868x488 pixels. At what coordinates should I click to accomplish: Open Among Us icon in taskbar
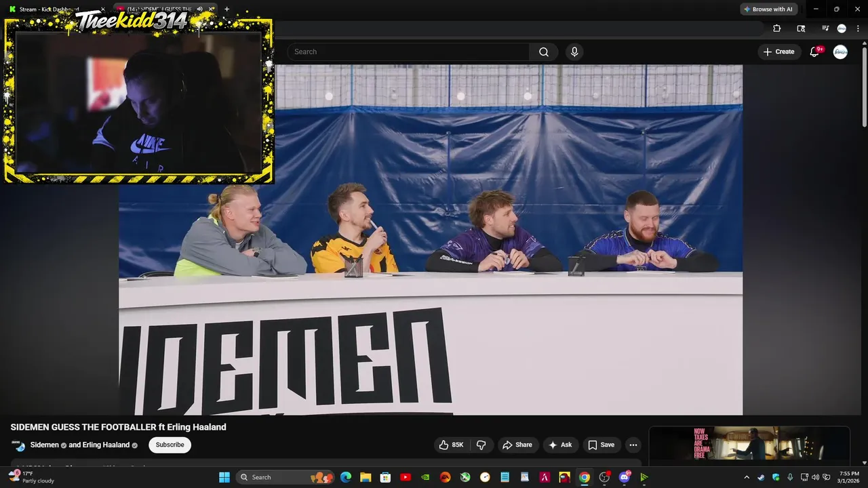(564, 477)
